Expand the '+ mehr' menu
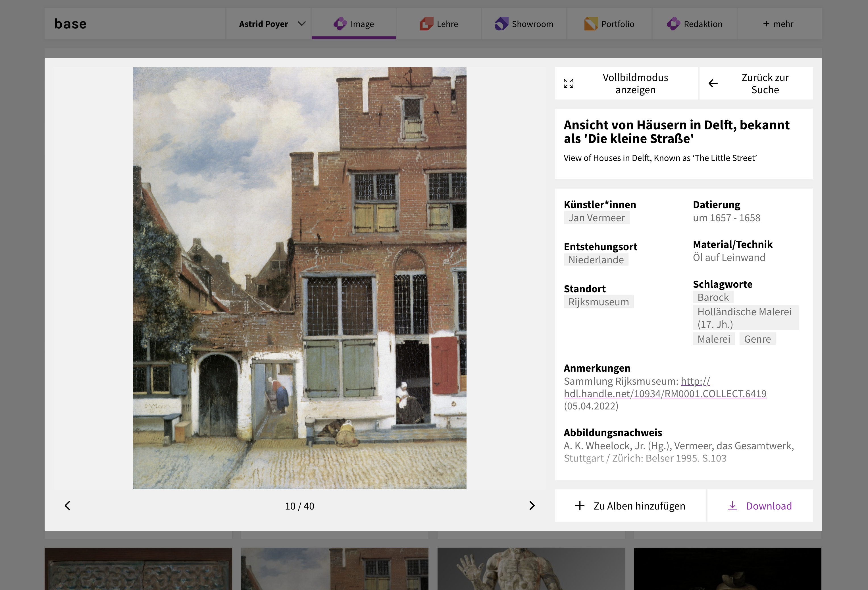 779,24
